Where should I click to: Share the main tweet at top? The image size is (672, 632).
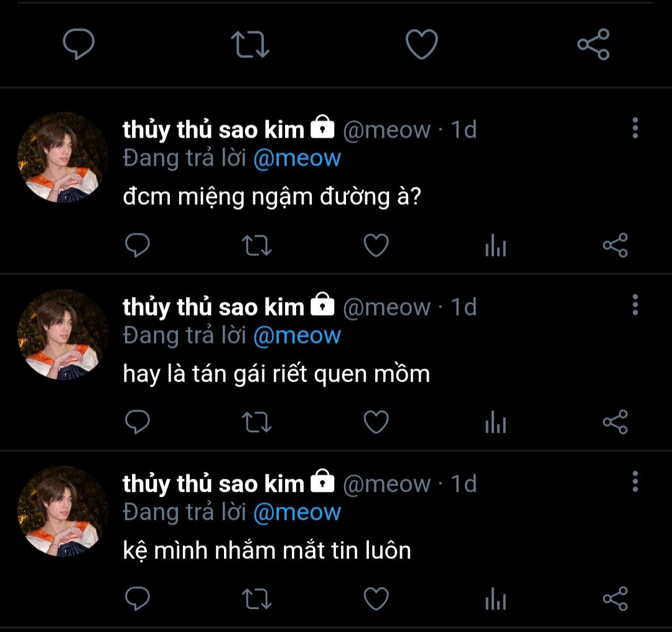click(593, 45)
